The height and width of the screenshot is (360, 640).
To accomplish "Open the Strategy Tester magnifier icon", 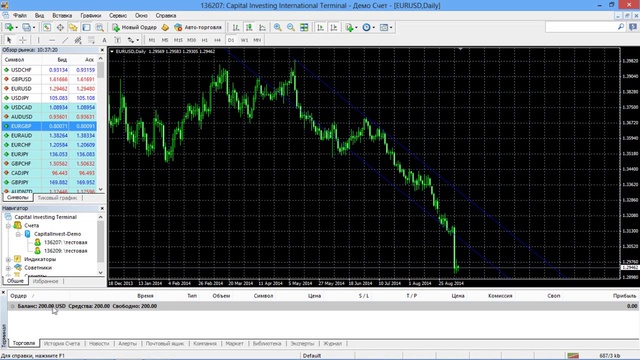I will click(99, 27).
